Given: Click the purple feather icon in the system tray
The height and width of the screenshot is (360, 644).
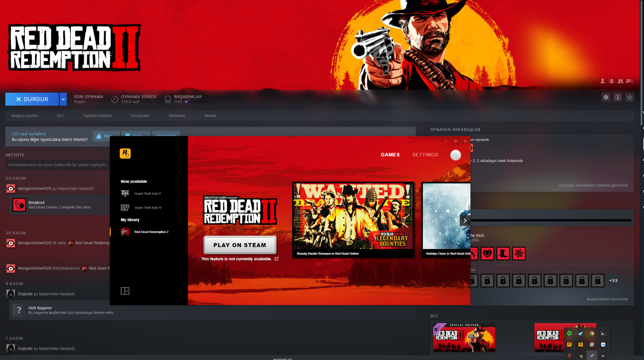Looking at the screenshot, I should pos(592,356).
